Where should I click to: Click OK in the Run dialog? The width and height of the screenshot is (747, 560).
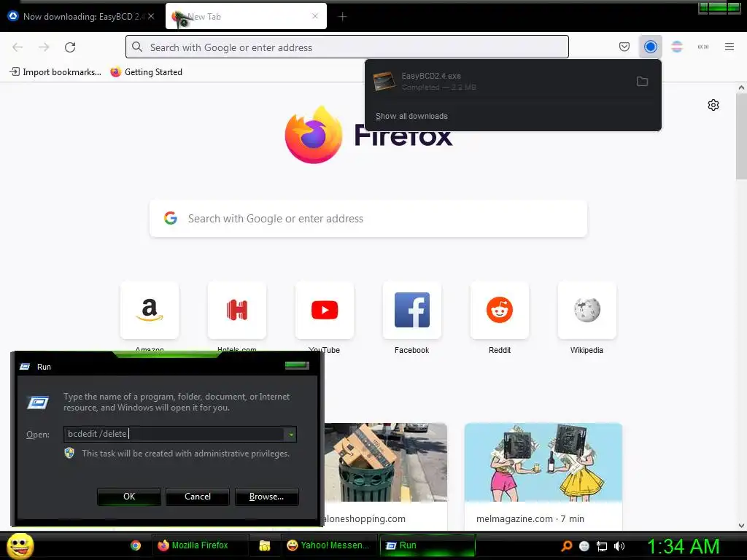click(x=129, y=496)
